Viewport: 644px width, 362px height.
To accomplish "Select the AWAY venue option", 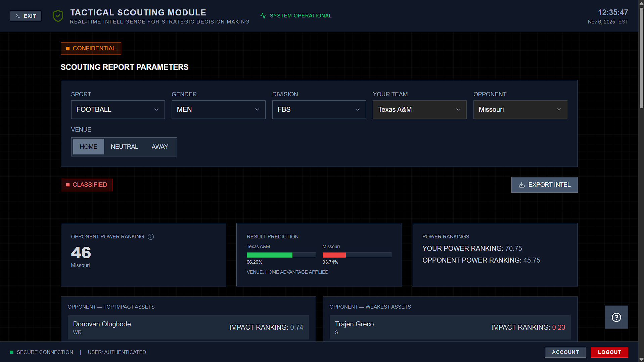I will click(x=159, y=147).
